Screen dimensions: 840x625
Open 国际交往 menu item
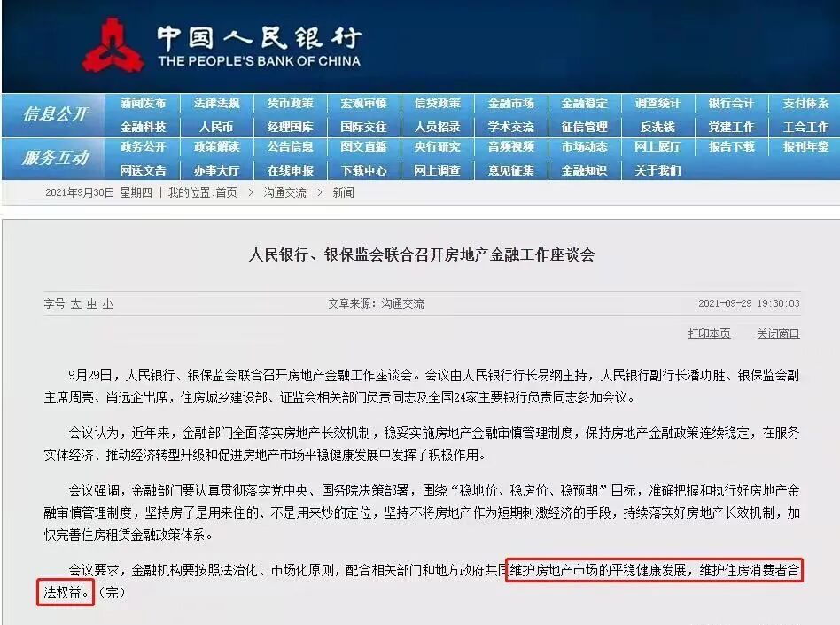pyautogui.click(x=363, y=127)
